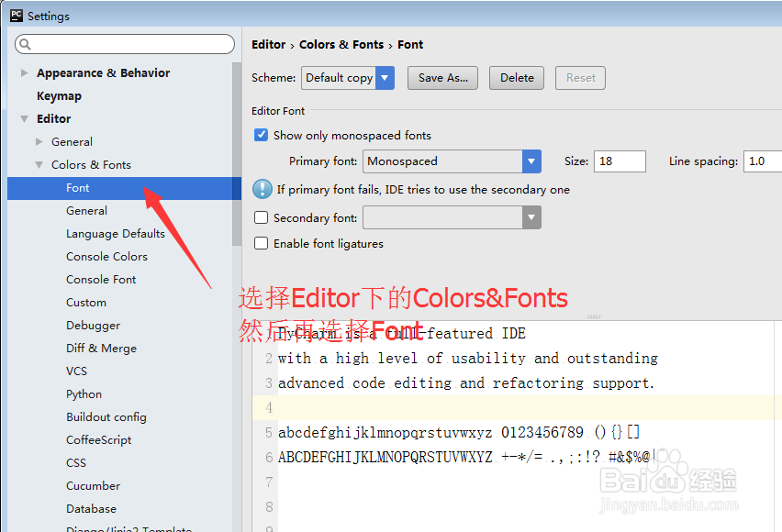Open Buildout config settings
Viewport: 782px width, 532px height.
coord(106,417)
